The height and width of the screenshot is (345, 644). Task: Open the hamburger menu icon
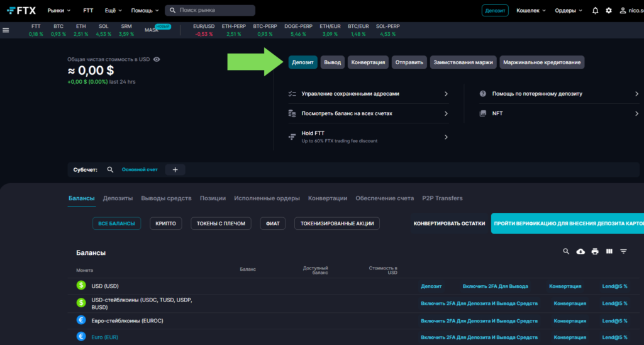click(x=6, y=30)
